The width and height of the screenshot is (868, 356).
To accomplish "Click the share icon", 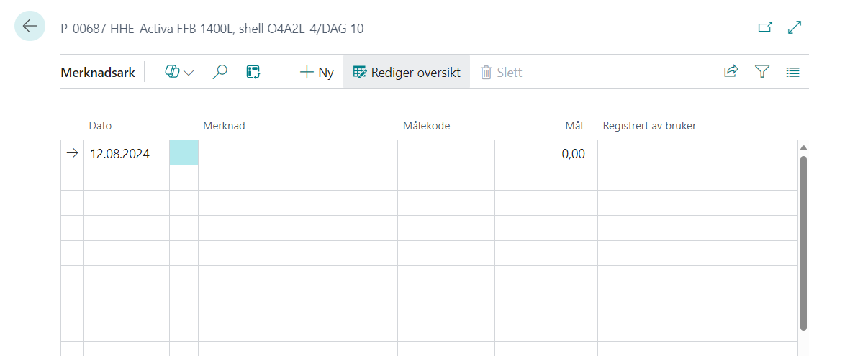I will [731, 72].
